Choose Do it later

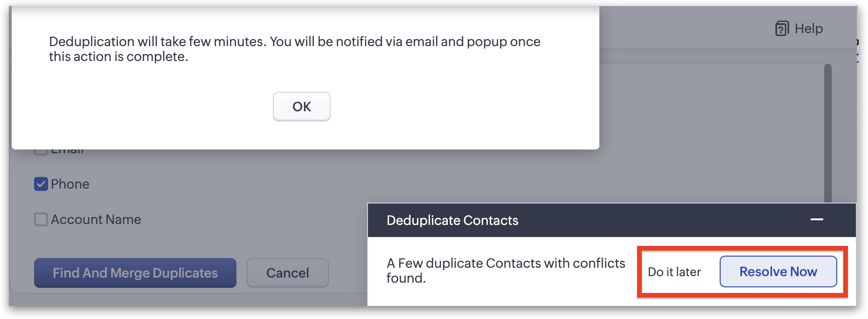674,272
